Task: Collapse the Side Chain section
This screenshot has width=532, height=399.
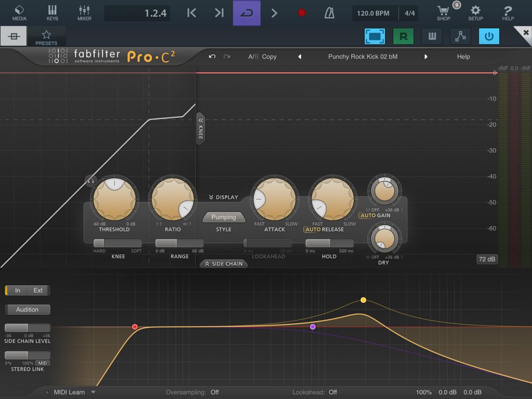Action: pyautogui.click(x=223, y=263)
